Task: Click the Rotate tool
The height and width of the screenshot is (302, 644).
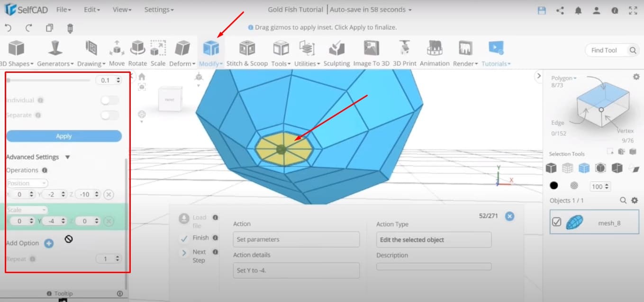Action: click(x=137, y=52)
